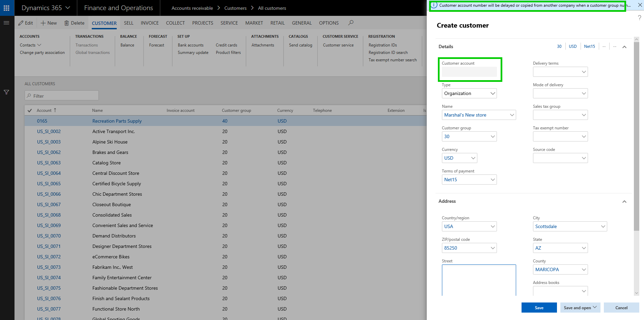Toggle the select-all checkmark in grid header

[30, 110]
